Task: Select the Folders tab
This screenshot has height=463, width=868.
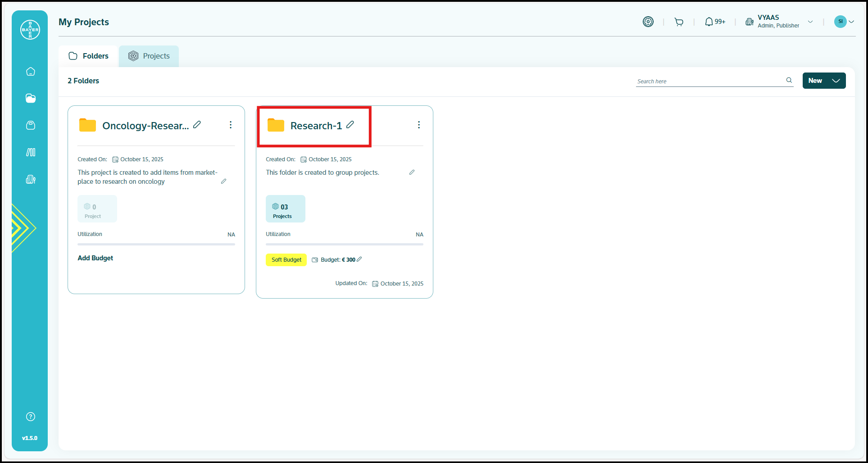Action: (89, 56)
